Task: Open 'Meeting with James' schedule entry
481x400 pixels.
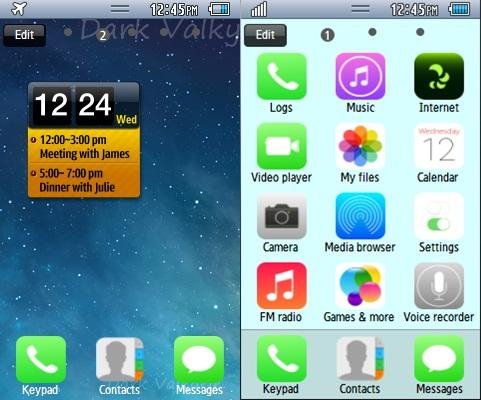Action: [84, 146]
